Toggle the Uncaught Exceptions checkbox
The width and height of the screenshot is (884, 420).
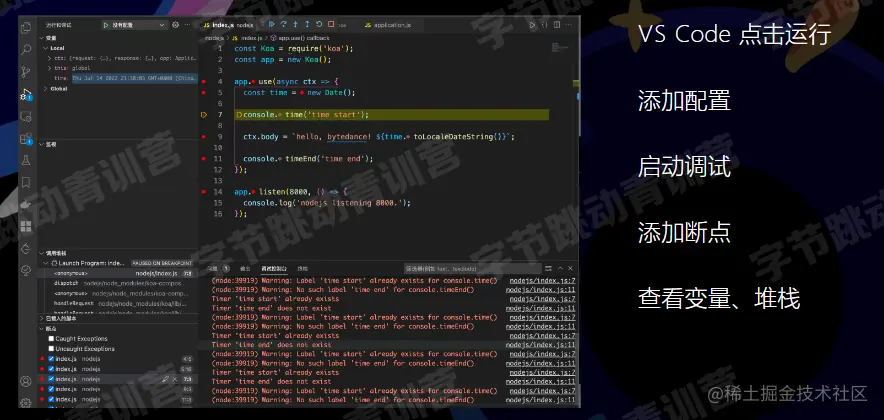click(51, 349)
